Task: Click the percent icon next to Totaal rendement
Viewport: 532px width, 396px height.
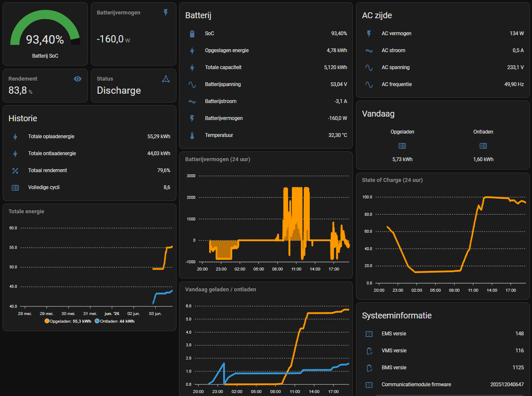Action: click(15, 170)
